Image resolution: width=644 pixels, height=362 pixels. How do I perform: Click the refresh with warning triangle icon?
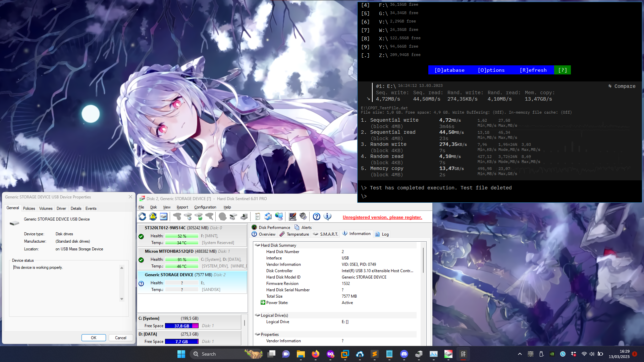point(153,217)
